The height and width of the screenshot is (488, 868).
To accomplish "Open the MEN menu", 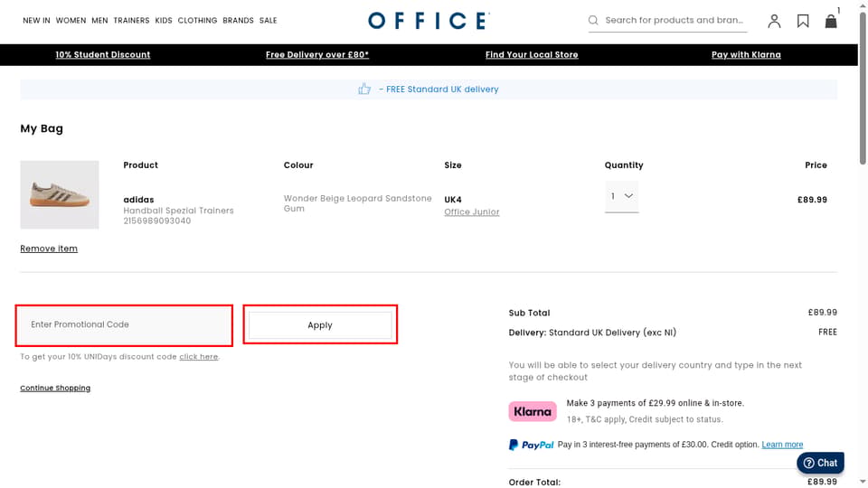I will click(x=99, y=21).
